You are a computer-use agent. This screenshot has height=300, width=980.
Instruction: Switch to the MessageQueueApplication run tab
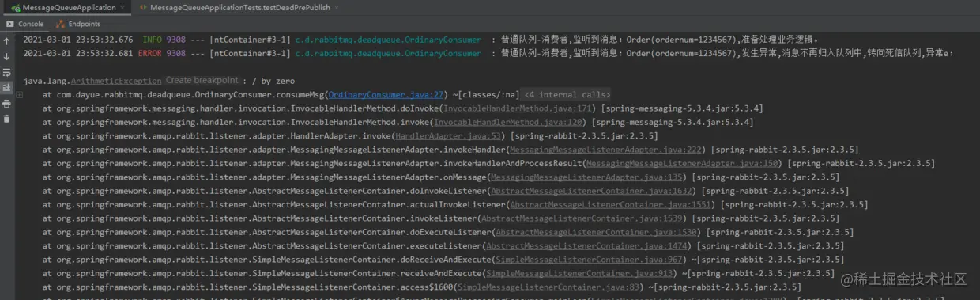[x=68, y=7]
